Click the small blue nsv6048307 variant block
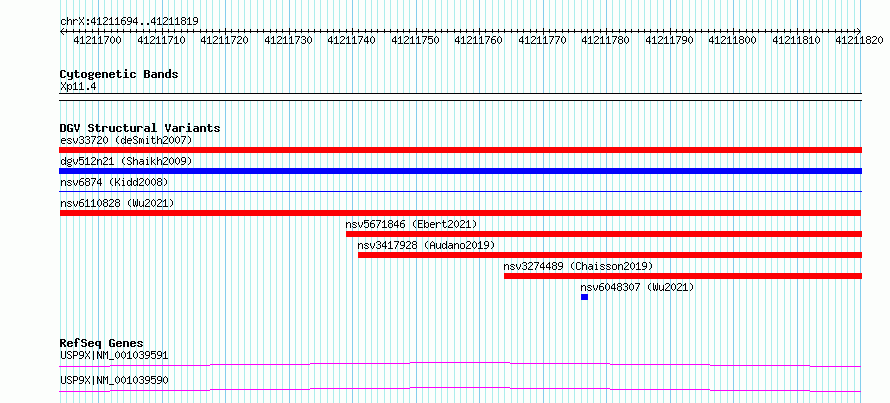Screen dimensions: 890x403 [x=585, y=297]
